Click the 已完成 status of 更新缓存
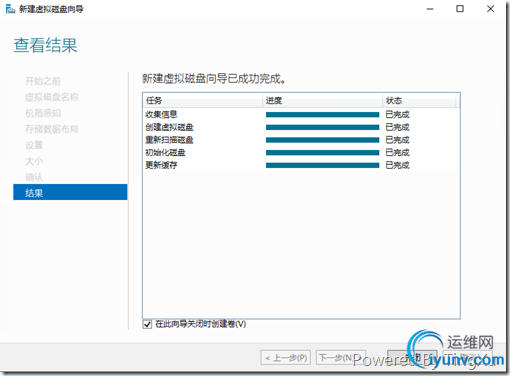Image resolution: width=510 pixels, height=376 pixels. (397, 165)
